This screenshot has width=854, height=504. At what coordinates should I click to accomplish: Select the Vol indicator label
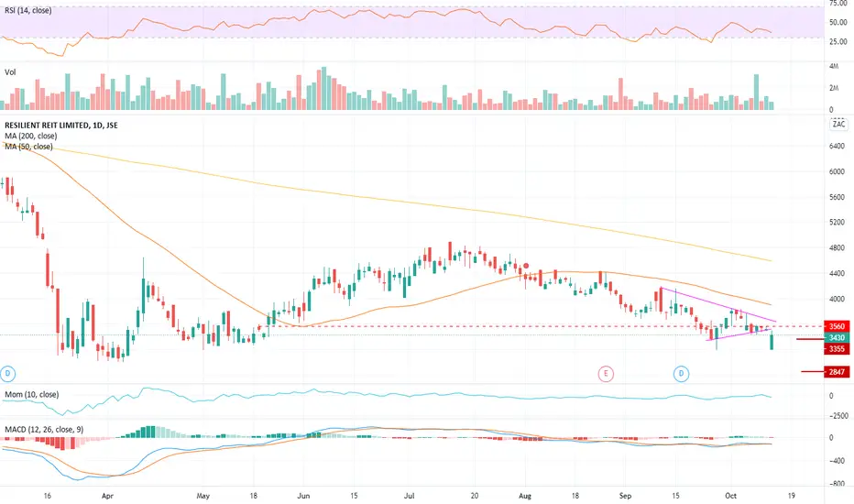coord(10,71)
